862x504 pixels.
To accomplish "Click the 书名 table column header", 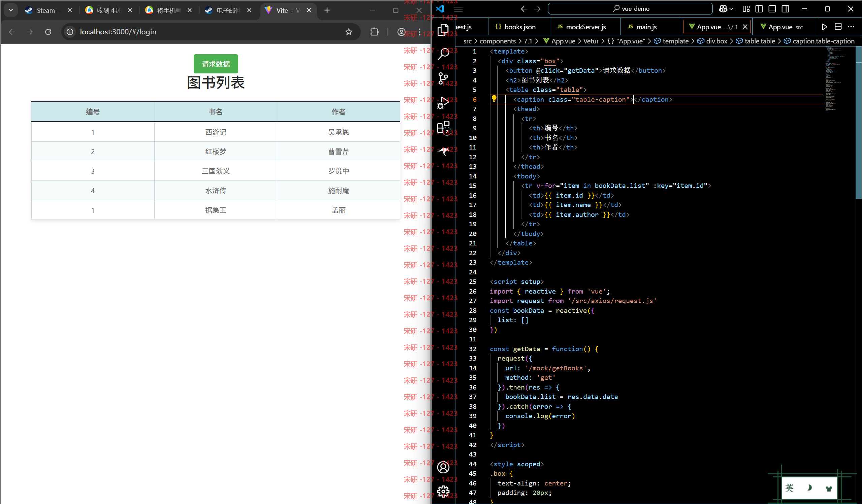I will tap(216, 112).
